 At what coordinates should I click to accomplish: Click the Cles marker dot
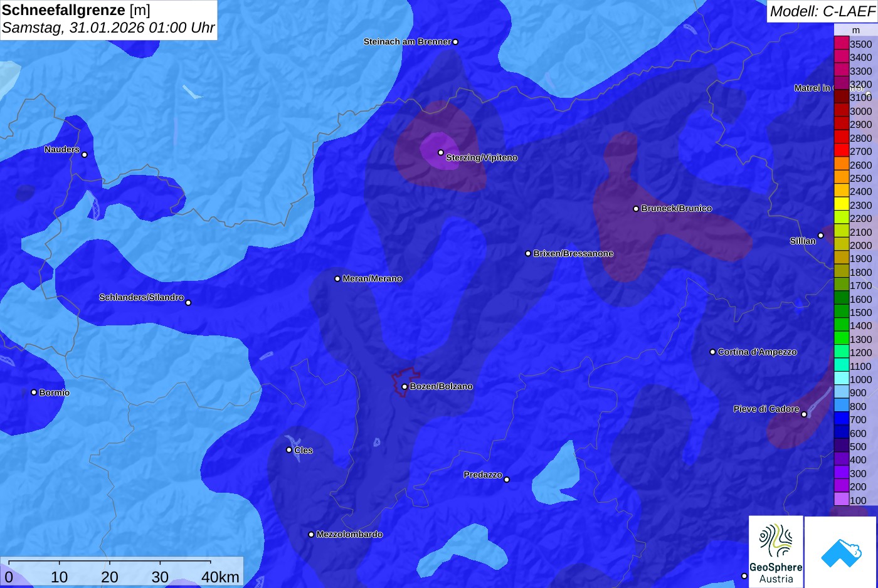click(289, 450)
